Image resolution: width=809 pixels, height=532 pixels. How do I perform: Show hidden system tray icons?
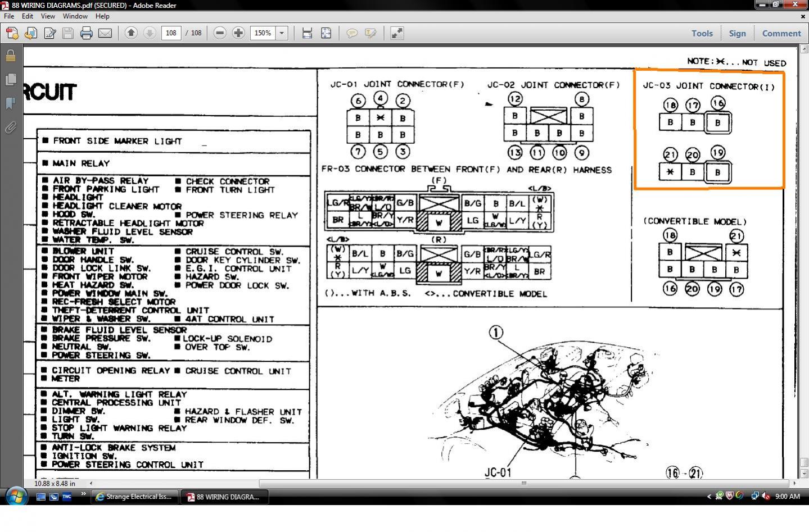pos(709,496)
